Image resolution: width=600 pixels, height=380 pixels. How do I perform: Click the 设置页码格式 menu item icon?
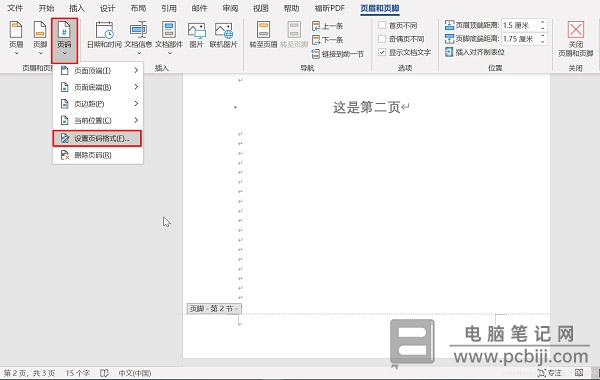[65, 138]
